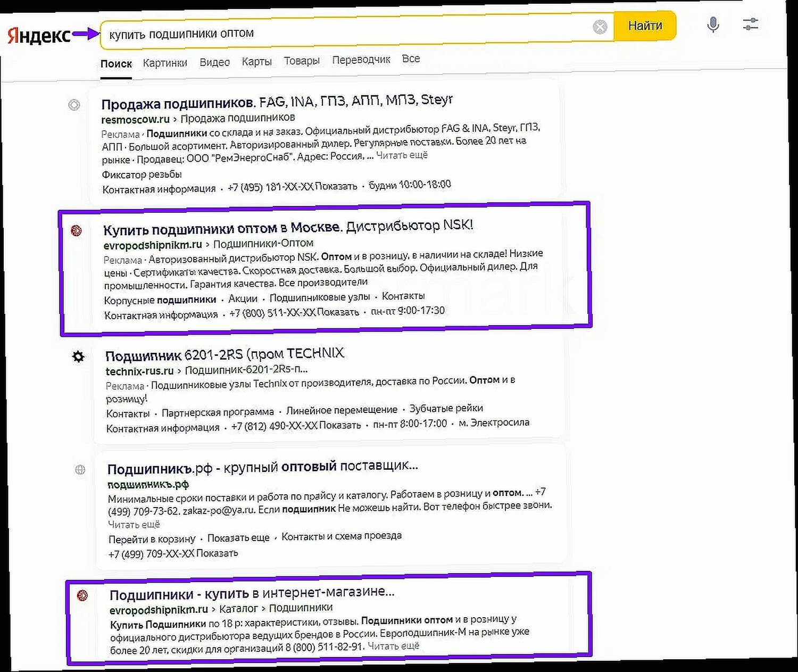Open the Акции sitelink

243,298
